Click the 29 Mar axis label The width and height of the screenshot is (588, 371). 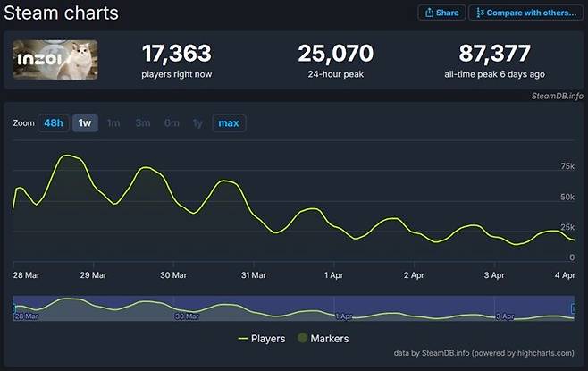click(x=93, y=275)
